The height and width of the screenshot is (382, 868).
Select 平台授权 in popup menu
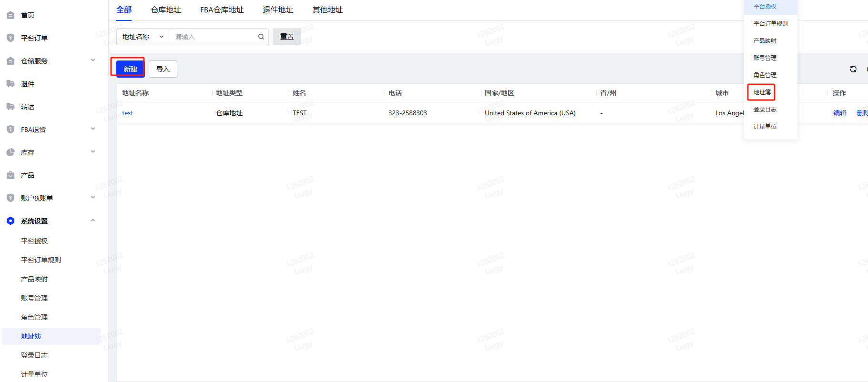pyautogui.click(x=770, y=7)
